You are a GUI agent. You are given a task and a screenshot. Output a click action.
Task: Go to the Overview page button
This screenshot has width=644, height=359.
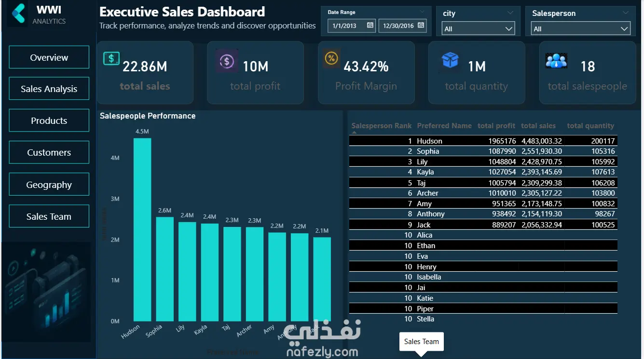pyautogui.click(x=49, y=57)
